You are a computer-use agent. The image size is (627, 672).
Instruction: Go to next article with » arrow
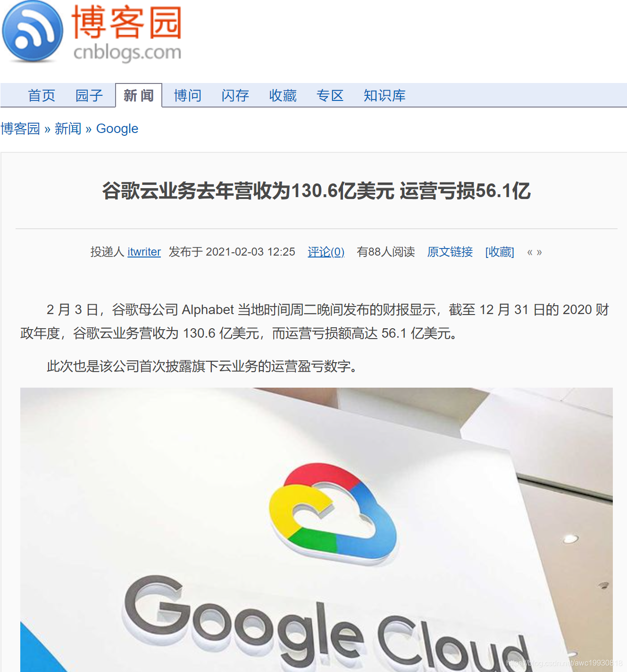(539, 252)
